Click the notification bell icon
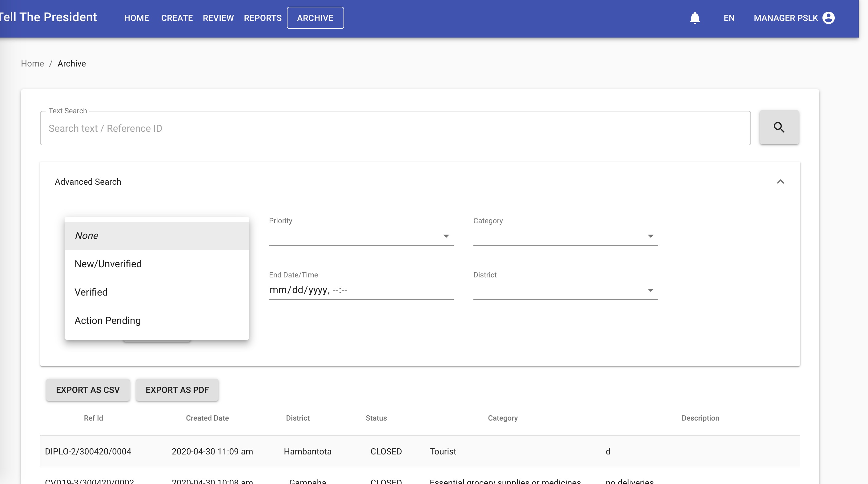The image size is (868, 484). pyautogui.click(x=694, y=18)
